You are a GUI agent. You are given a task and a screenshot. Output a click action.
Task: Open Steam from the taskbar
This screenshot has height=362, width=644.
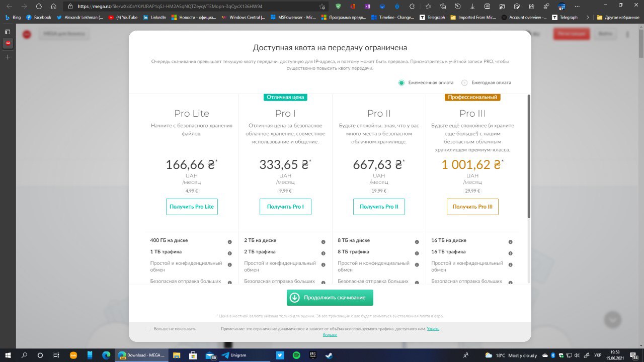pyautogui.click(x=329, y=355)
